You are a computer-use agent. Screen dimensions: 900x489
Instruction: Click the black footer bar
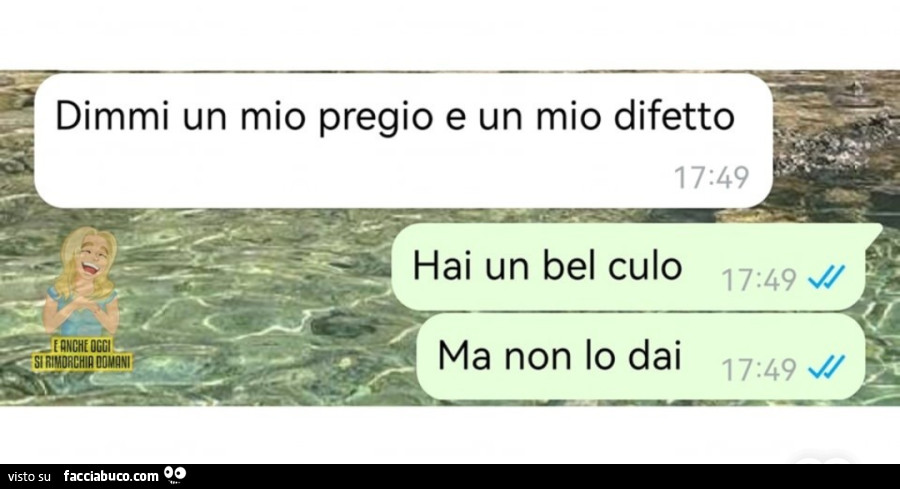point(450,476)
